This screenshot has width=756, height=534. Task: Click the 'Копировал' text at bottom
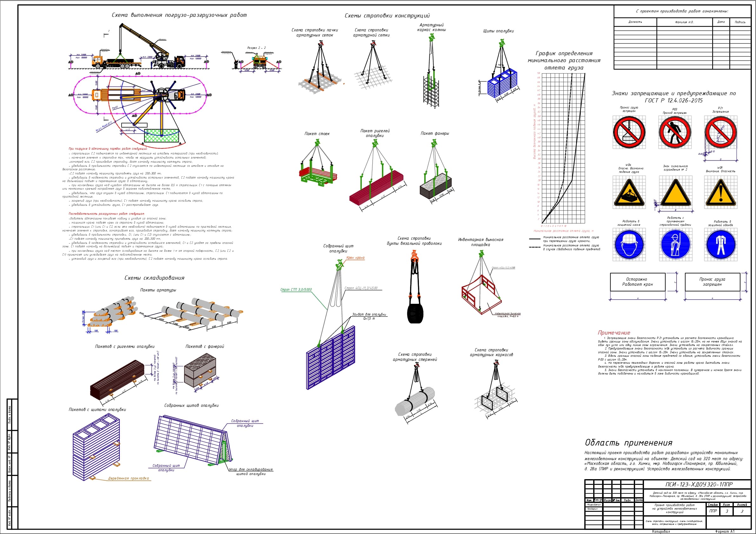(661, 531)
